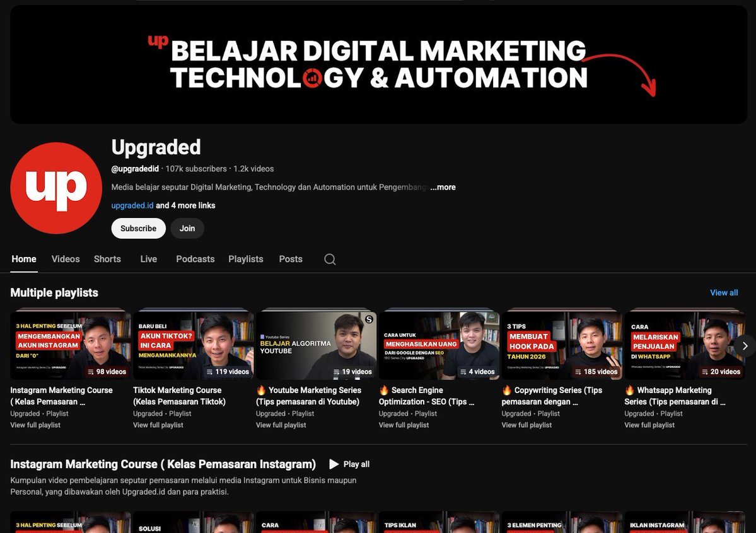Open the Belajar Algoritma Youtube playlist thumbnail
756x533 pixels.
tap(317, 345)
